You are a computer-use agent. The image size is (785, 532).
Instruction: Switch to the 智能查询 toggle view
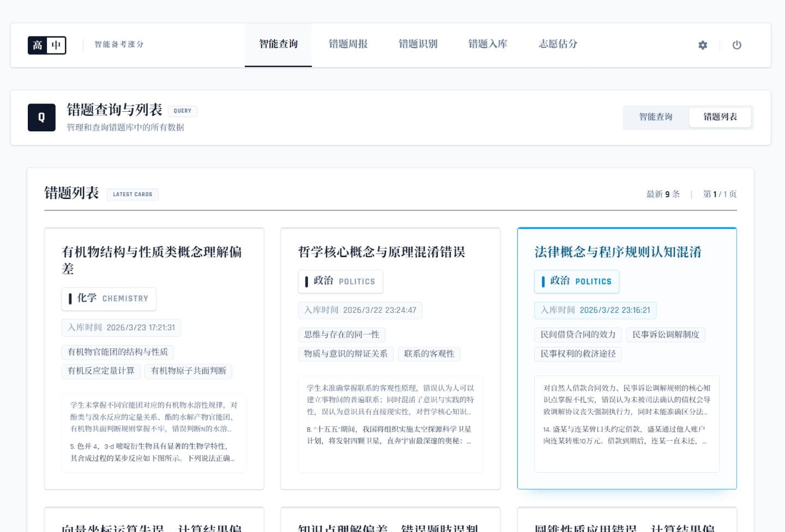655,117
